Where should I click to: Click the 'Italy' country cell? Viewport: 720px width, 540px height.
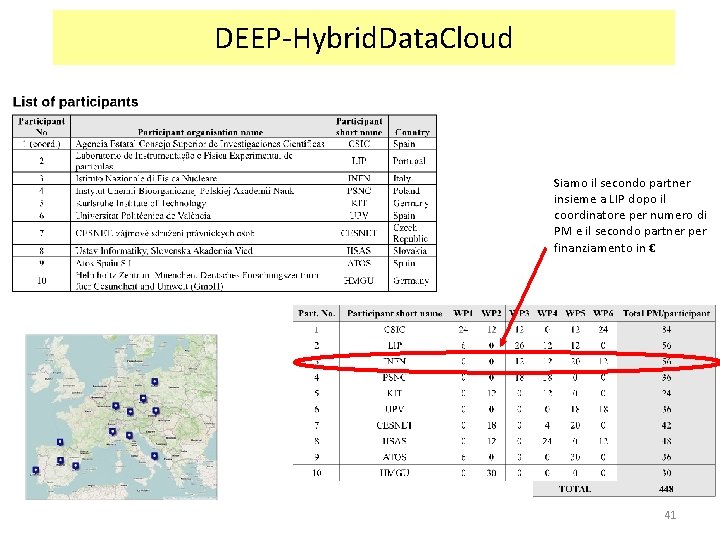(402, 178)
